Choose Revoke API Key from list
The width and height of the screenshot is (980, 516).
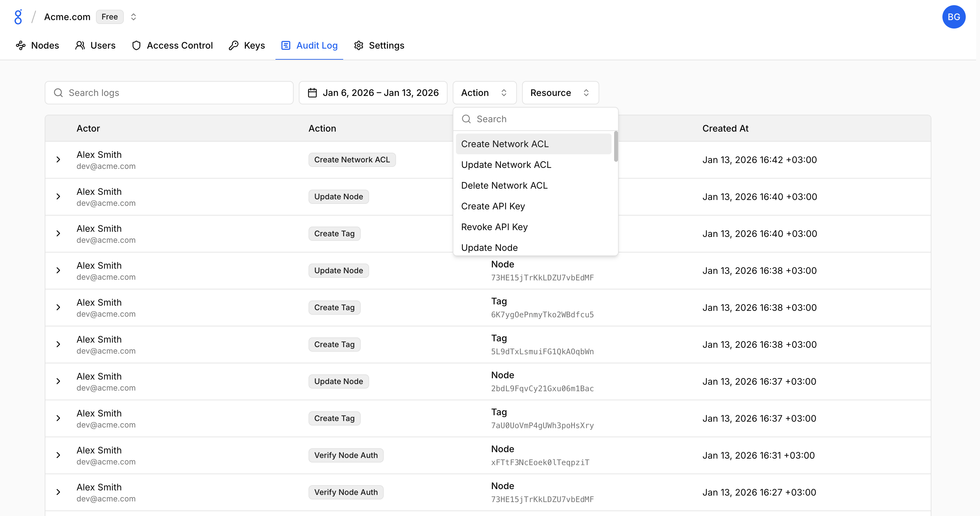point(494,227)
